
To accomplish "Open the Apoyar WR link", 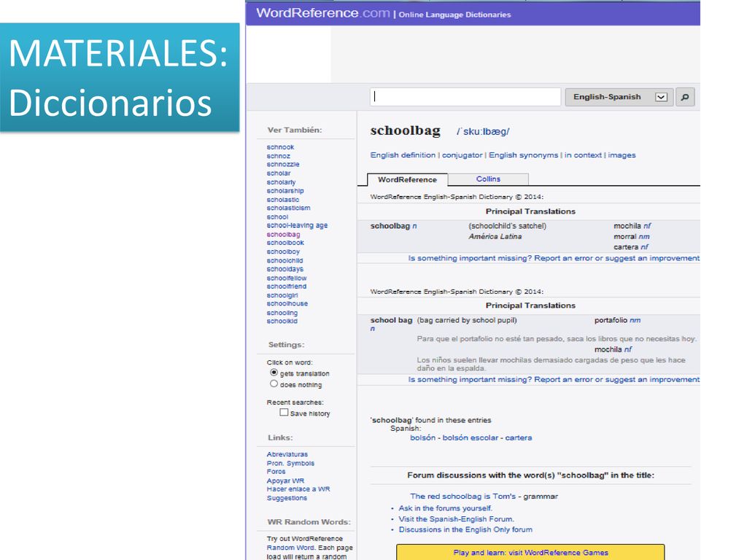I will [x=285, y=481].
